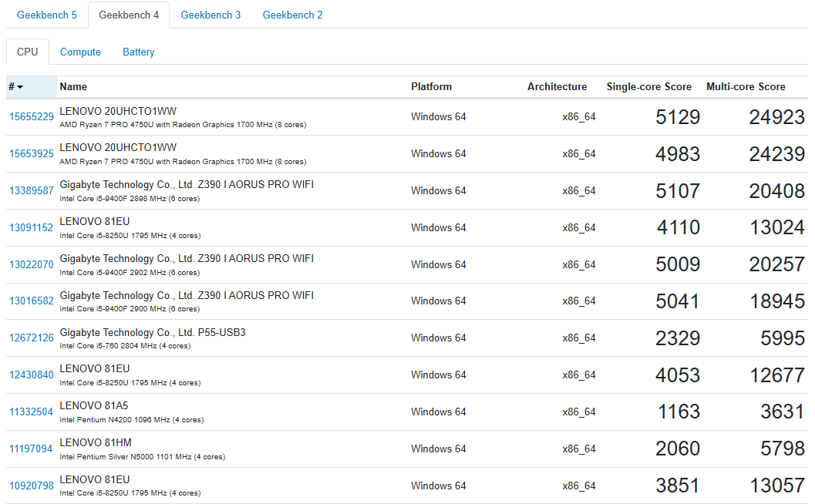This screenshot has height=504, width=815.
Task: Open the Geekbench 3 tab
Action: pos(210,15)
